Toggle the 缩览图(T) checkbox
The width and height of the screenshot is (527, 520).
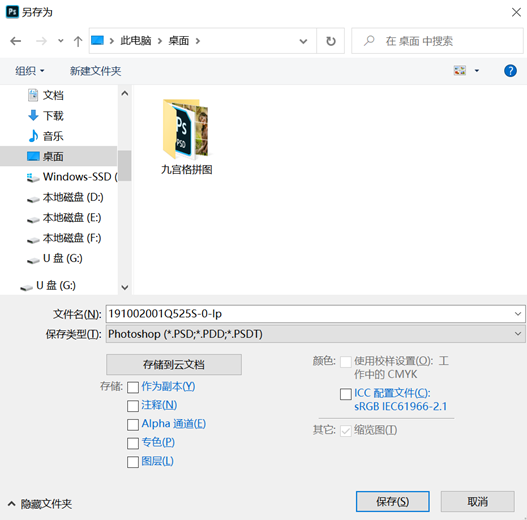[346, 431]
